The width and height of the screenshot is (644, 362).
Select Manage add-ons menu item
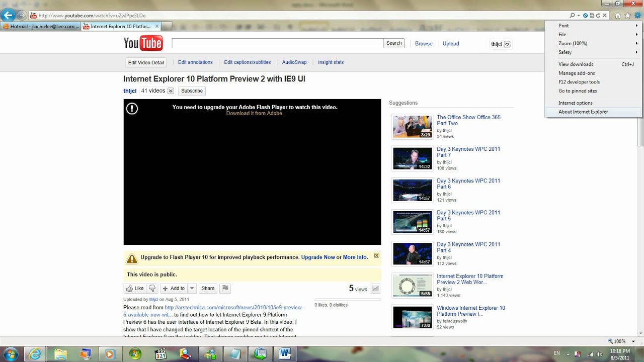pyautogui.click(x=593, y=73)
